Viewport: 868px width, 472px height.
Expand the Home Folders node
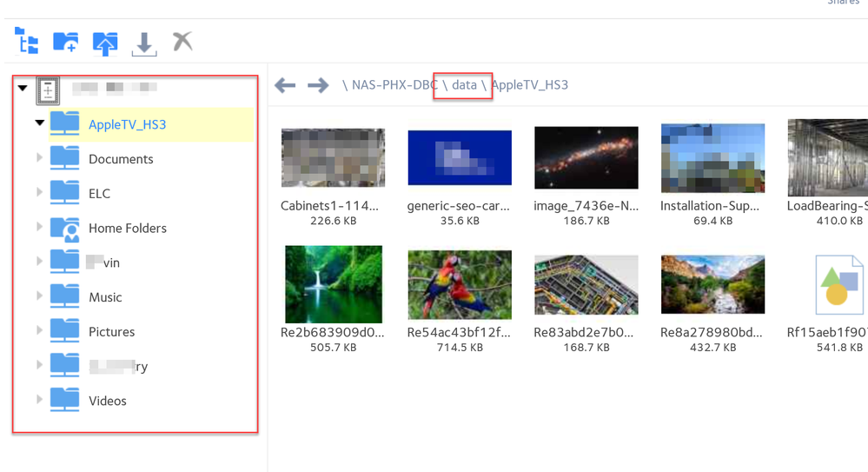click(x=39, y=226)
